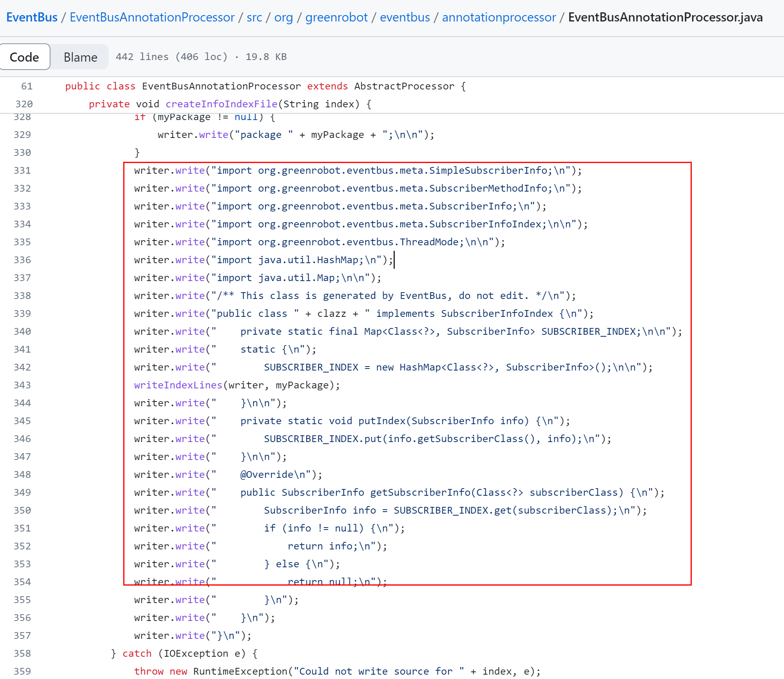
Task: Select line number 343
Action: pos(22,385)
